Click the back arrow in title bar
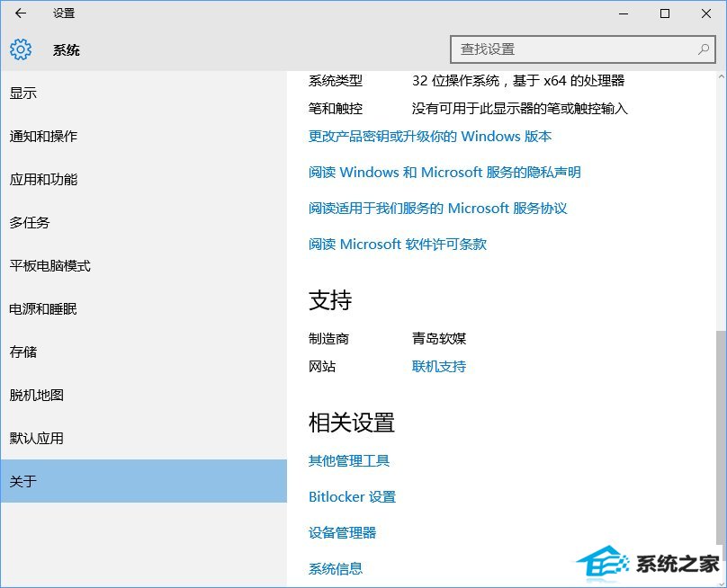Image resolution: width=727 pixels, height=588 pixels. tap(21, 13)
